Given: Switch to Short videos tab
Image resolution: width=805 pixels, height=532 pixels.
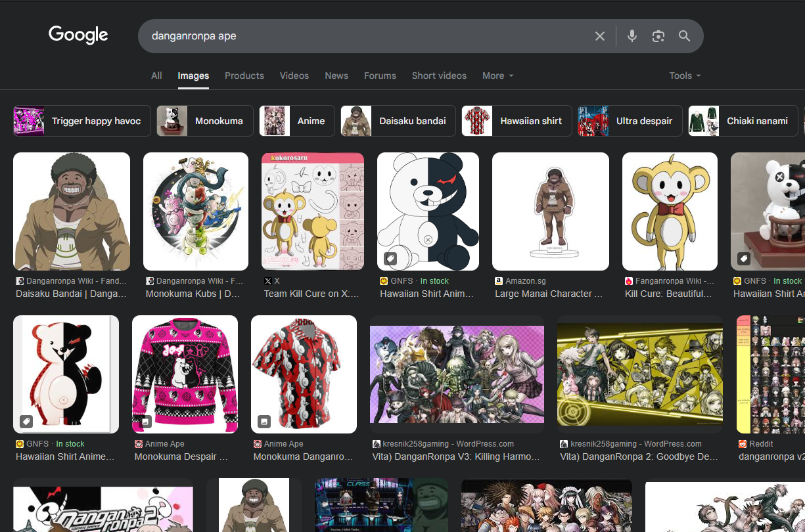Looking at the screenshot, I should tap(439, 76).
